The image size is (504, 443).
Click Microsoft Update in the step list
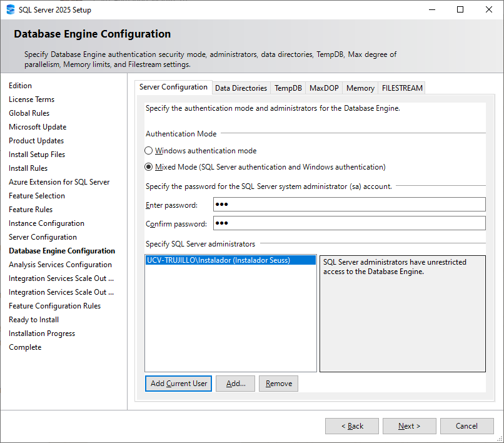38,127
